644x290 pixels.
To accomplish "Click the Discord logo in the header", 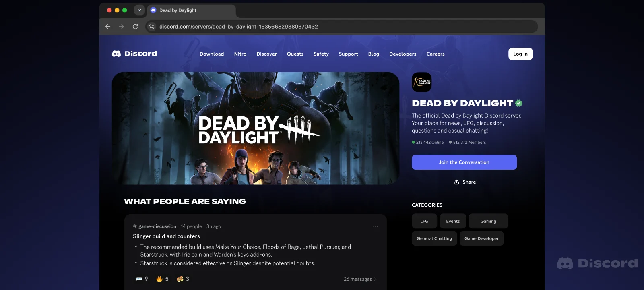I will coord(134,54).
